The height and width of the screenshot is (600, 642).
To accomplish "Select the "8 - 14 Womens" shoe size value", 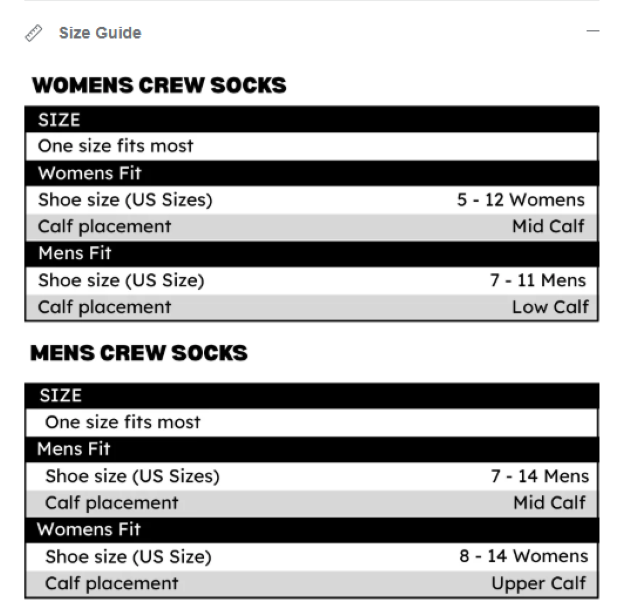I will [524, 556].
